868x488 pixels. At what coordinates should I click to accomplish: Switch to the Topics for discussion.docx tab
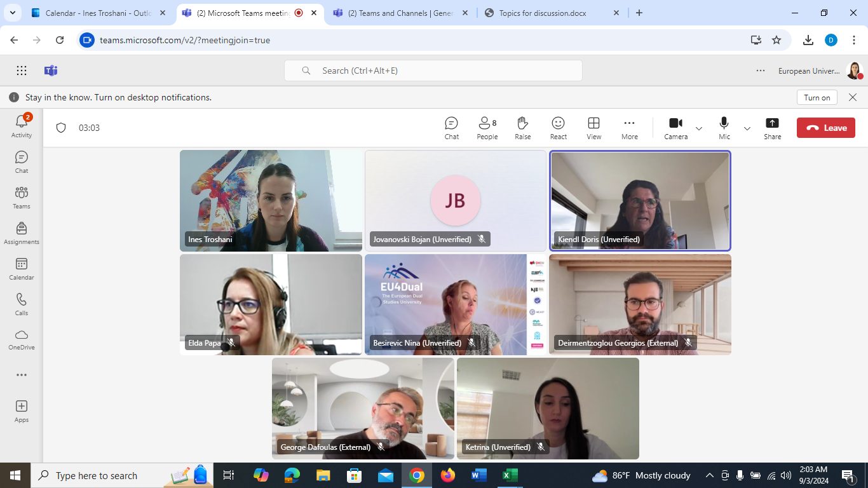pos(542,13)
